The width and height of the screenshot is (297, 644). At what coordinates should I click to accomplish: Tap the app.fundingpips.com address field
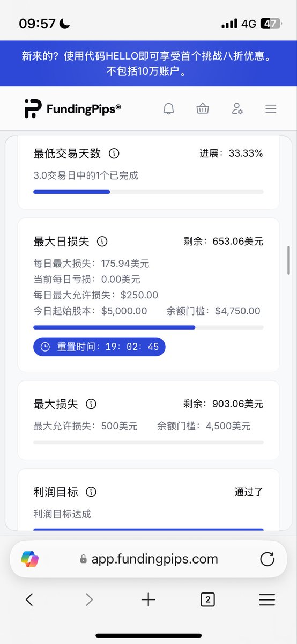[148, 559]
